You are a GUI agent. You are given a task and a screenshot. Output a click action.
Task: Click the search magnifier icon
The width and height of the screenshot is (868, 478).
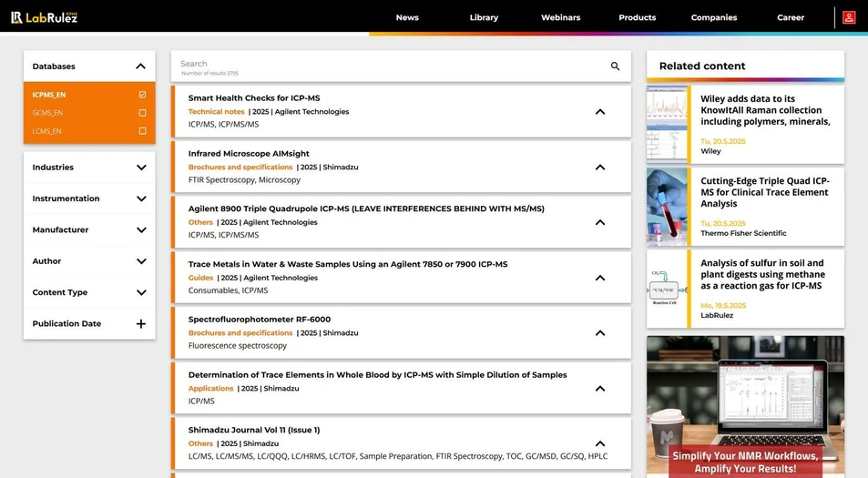(x=615, y=66)
